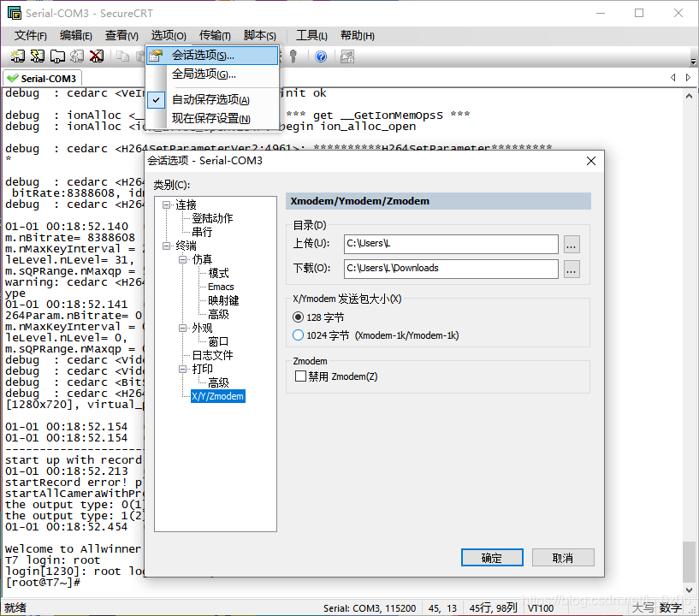Select Emacs in the category tree

(x=221, y=287)
